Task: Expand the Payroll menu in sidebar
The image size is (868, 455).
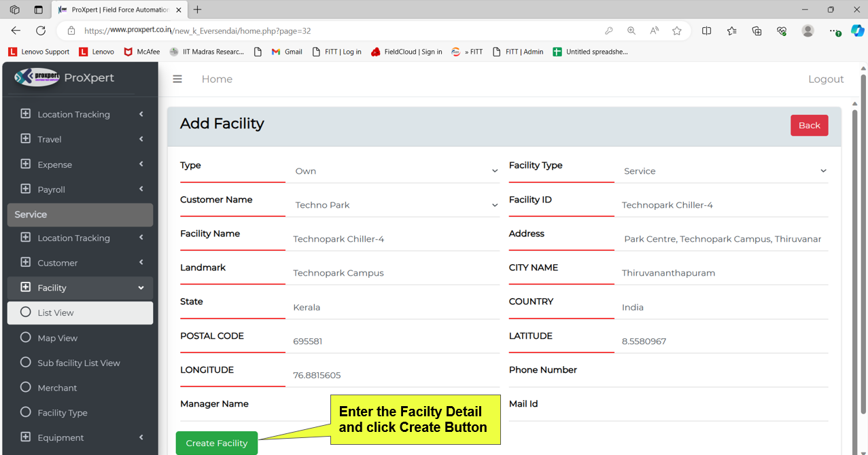Action: (80, 189)
